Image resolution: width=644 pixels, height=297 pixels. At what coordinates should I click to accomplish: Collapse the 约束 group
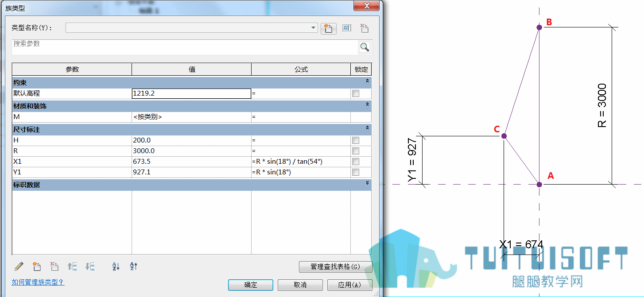click(x=367, y=82)
